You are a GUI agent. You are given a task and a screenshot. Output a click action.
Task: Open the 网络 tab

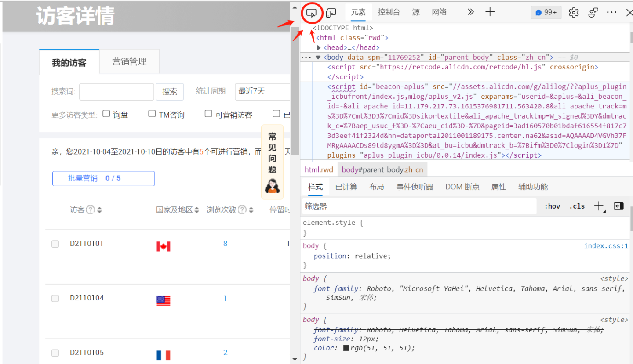coord(439,12)
